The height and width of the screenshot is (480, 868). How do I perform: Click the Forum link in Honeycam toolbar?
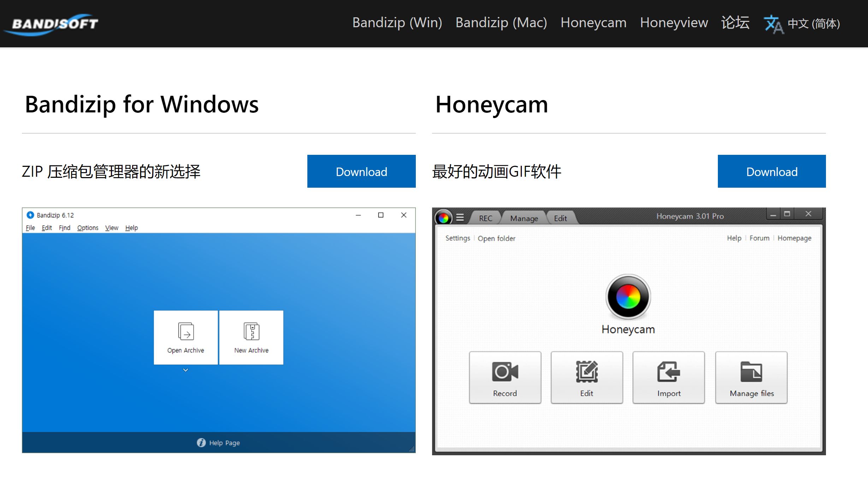(757, 238)
